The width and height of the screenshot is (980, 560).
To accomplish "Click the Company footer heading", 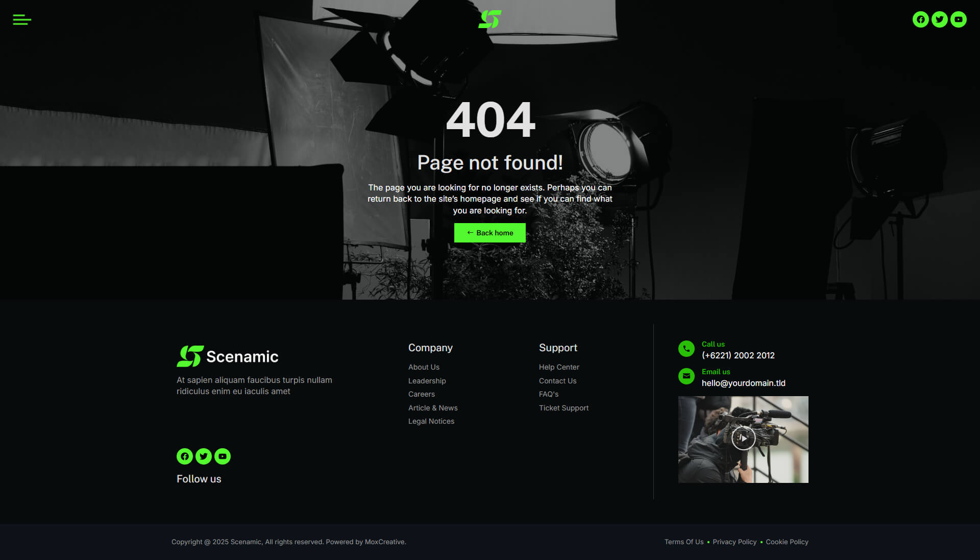I will click(430, 348).
